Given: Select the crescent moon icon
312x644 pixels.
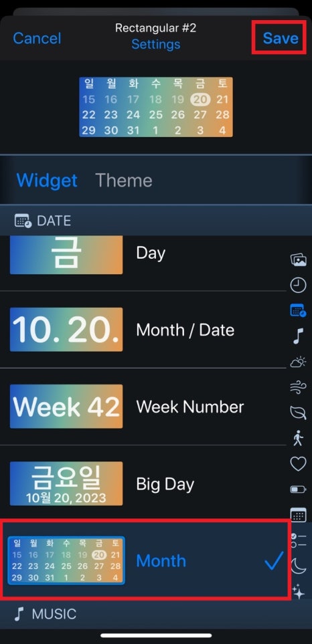Looking at the screenshot, I should pos(298,566).
